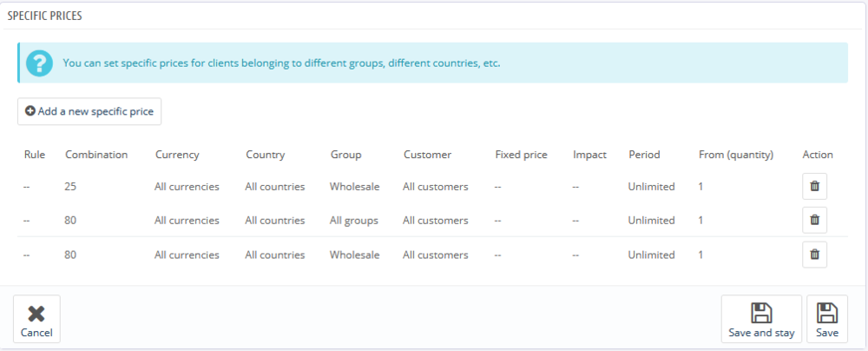The image size is (868, 351).
Task: Add a new specific price
Action: [89, 111]
